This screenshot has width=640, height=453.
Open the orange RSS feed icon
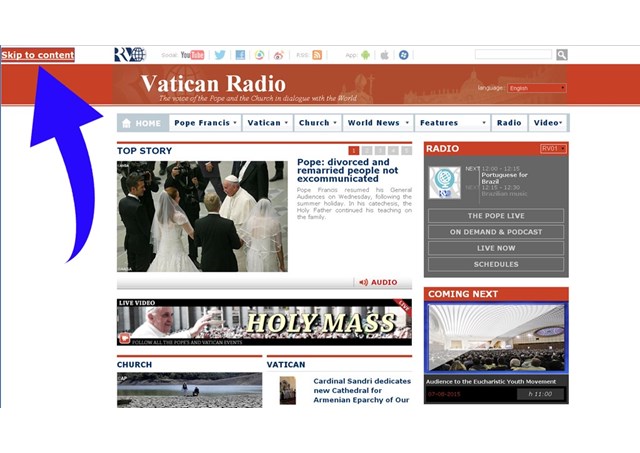[x=317, y=55]
